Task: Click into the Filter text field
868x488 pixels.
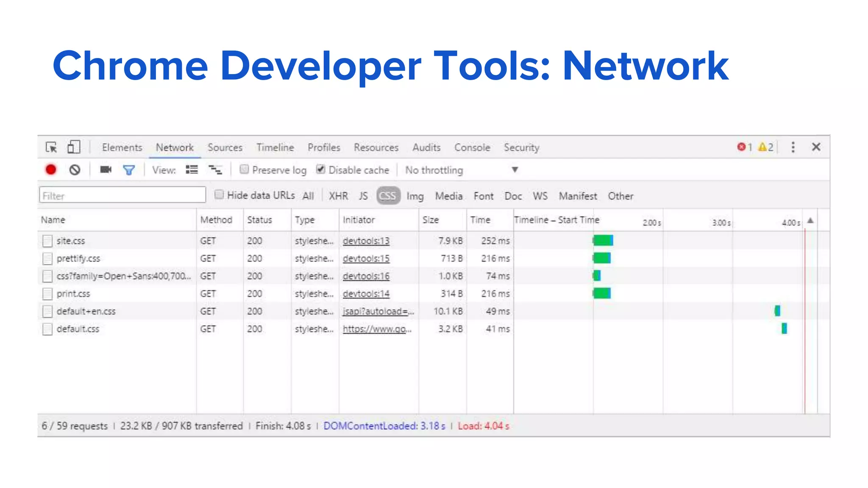Action: [x=122, y=195]
